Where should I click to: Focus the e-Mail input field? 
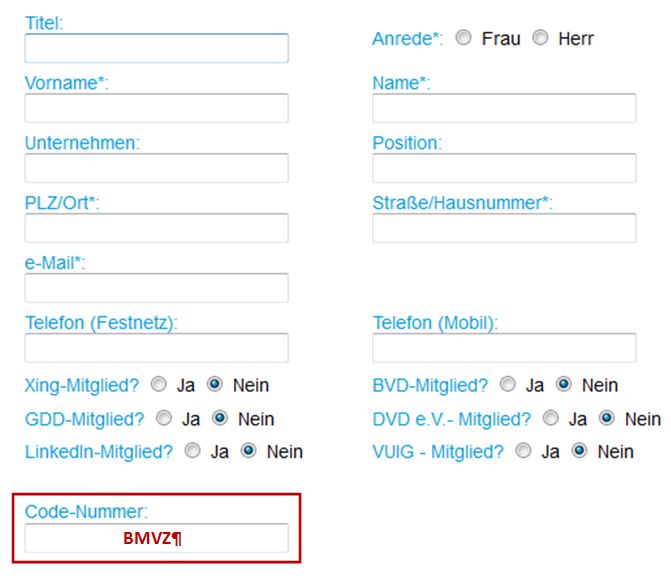tap(156, 288)
